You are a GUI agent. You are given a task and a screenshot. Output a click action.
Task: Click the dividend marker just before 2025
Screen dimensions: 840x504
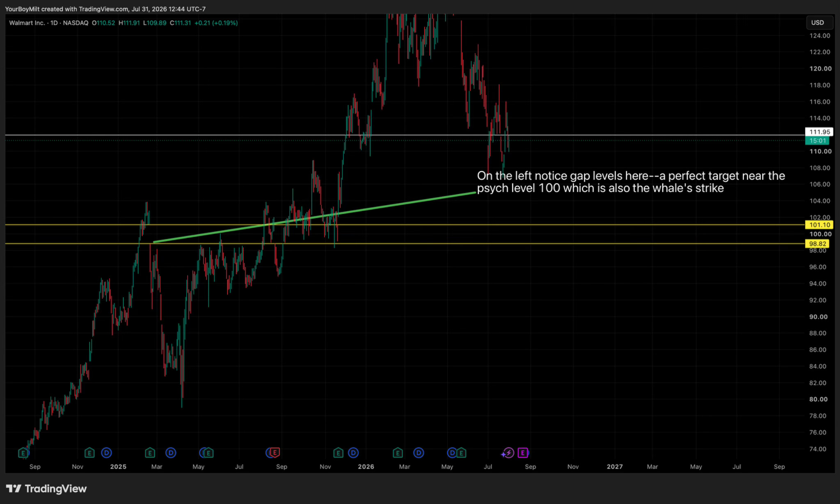point(106,453)
